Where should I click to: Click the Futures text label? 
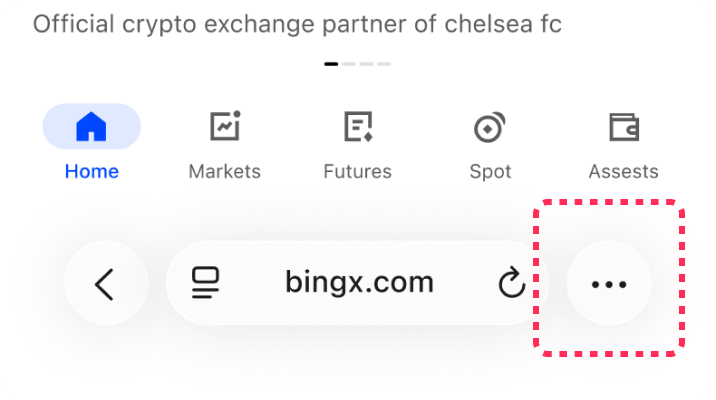pos(357,171)
